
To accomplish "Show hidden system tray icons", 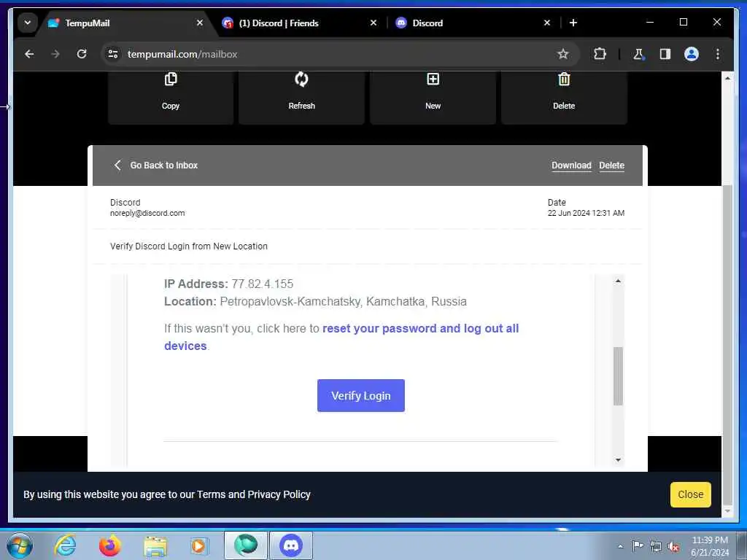I will point(620,546).
